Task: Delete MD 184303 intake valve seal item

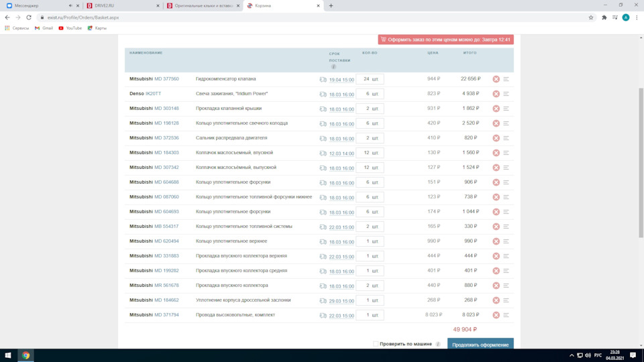Action: click(496, 153)
